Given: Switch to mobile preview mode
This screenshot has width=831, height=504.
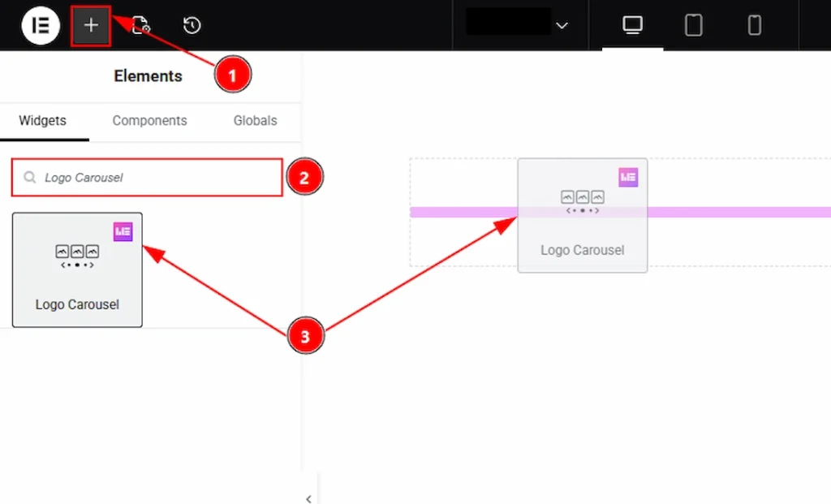Looking at the screenshot, I should 754,25.
